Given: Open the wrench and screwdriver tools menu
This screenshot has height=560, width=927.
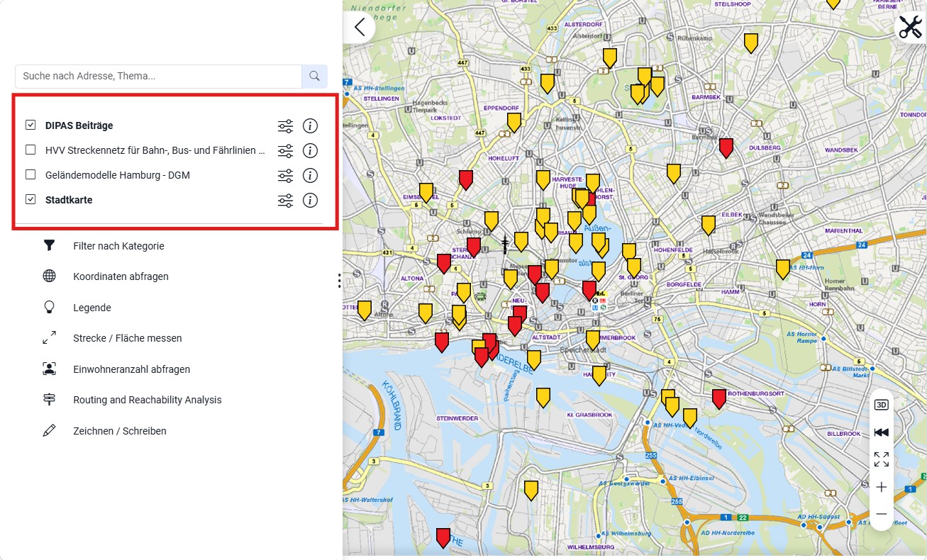Looking at the screenshot, I should (x=911, y=27).
